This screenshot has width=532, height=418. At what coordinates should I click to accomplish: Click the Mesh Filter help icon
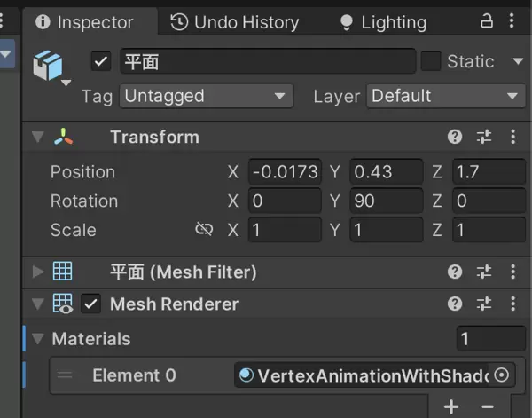point(455,272)
